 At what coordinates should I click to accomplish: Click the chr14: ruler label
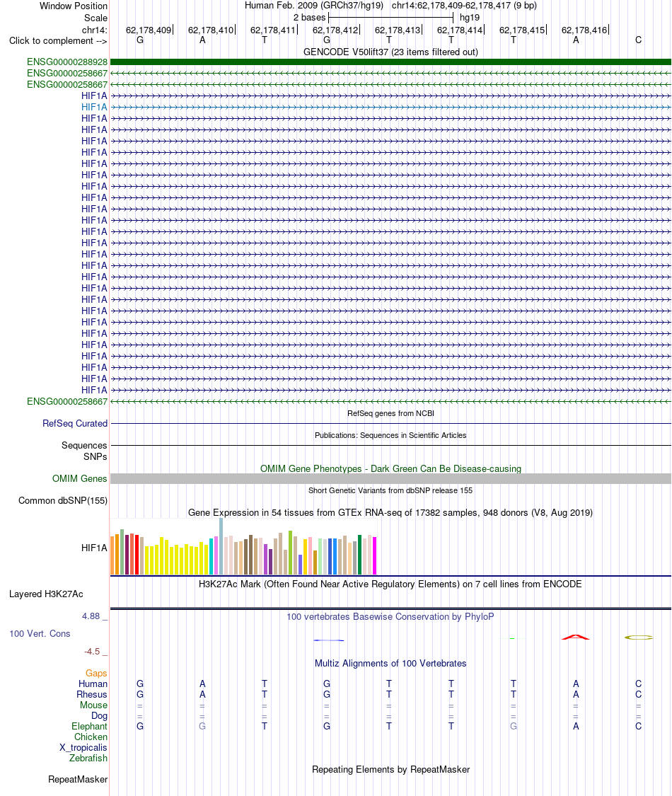point(95,30)
